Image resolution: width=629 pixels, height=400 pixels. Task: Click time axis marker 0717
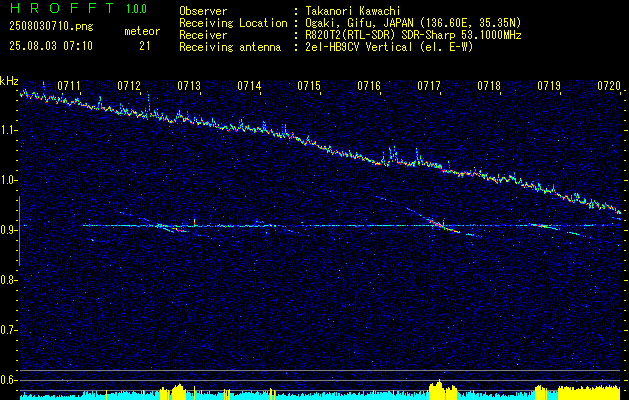(x=429, y=86)
